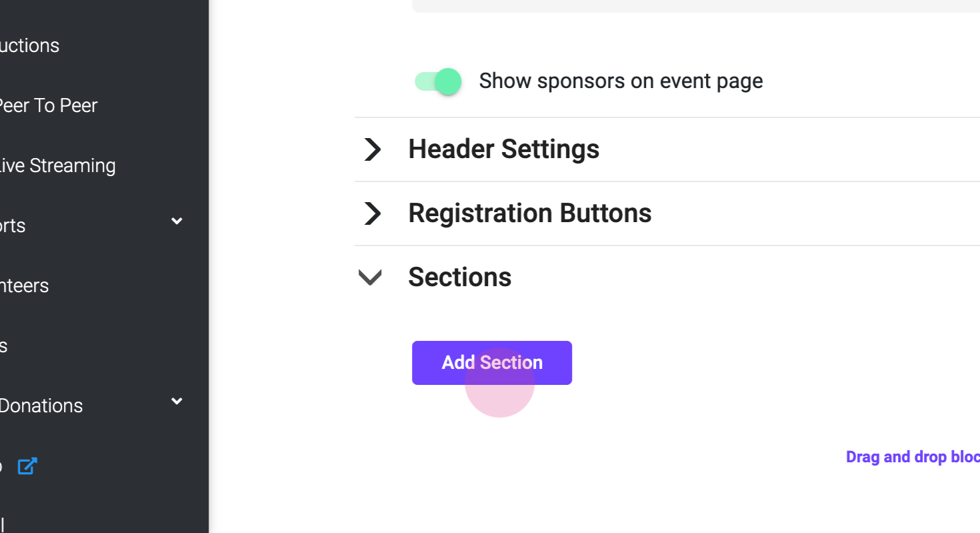Open the Reports sidebar item

[13, 225]
